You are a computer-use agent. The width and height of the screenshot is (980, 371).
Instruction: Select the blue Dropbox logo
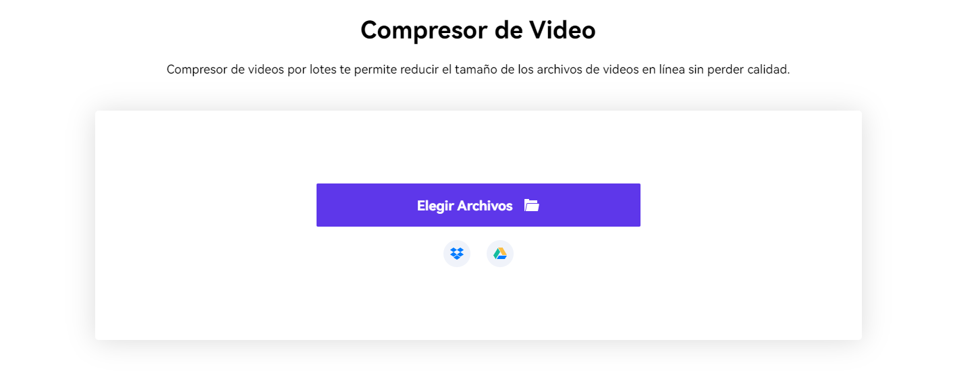pyautogui.click(x=457, y=254)
